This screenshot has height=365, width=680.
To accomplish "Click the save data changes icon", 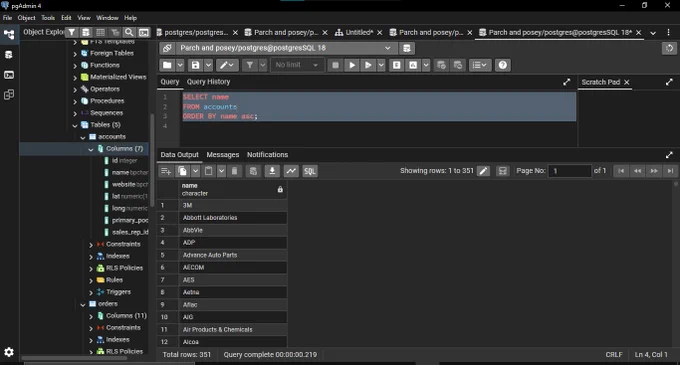I will [x=253, y=171].
